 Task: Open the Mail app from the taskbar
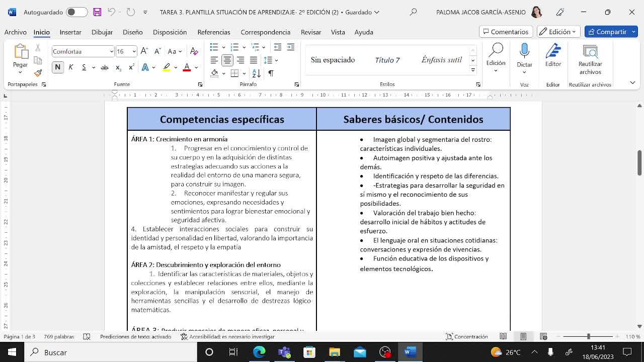[360, 352]
